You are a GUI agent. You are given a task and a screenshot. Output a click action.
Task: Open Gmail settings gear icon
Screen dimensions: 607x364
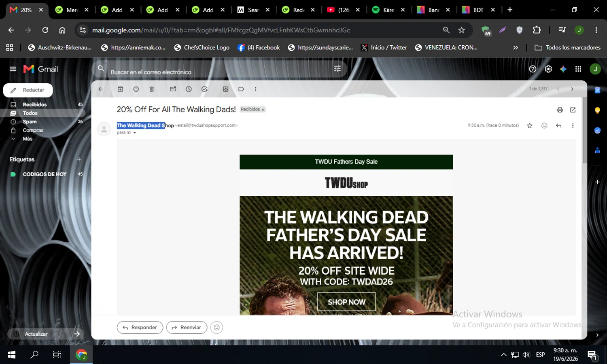[x=548, y=69]
